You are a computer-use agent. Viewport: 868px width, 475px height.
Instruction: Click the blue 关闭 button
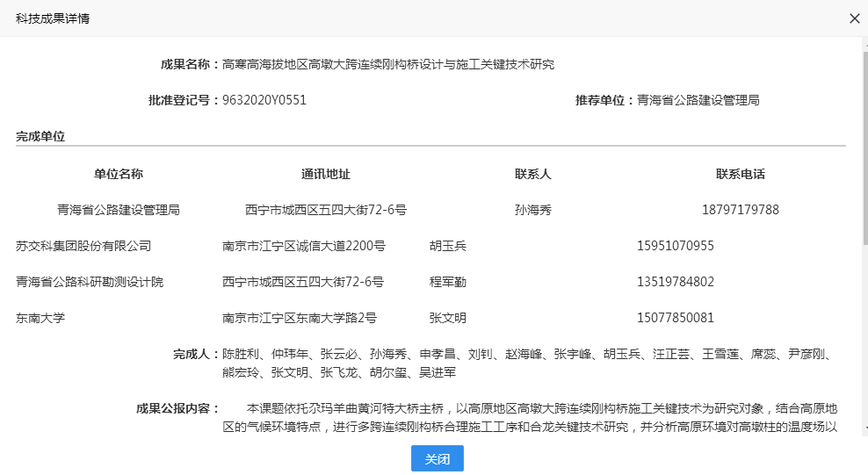tap(437, 458)
